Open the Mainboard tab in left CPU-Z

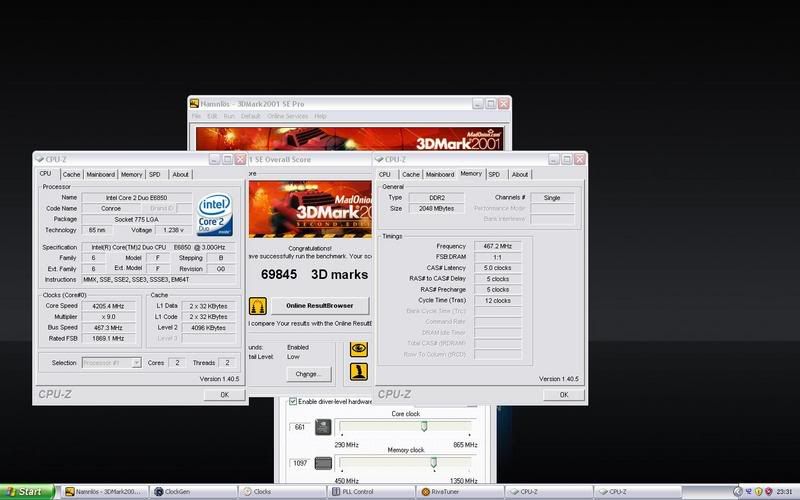pos(101,174)
